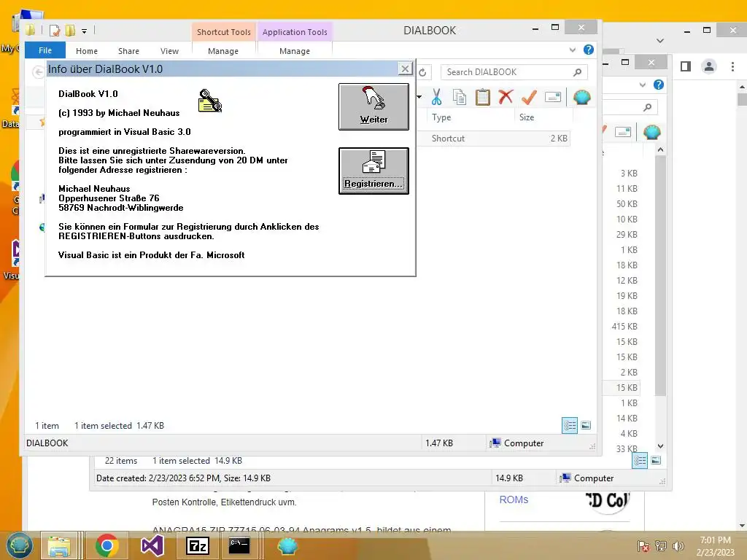Click the orange checkmark Properties icon
Viewport: 747px width, 560px height.
click(x=529, y=97)
